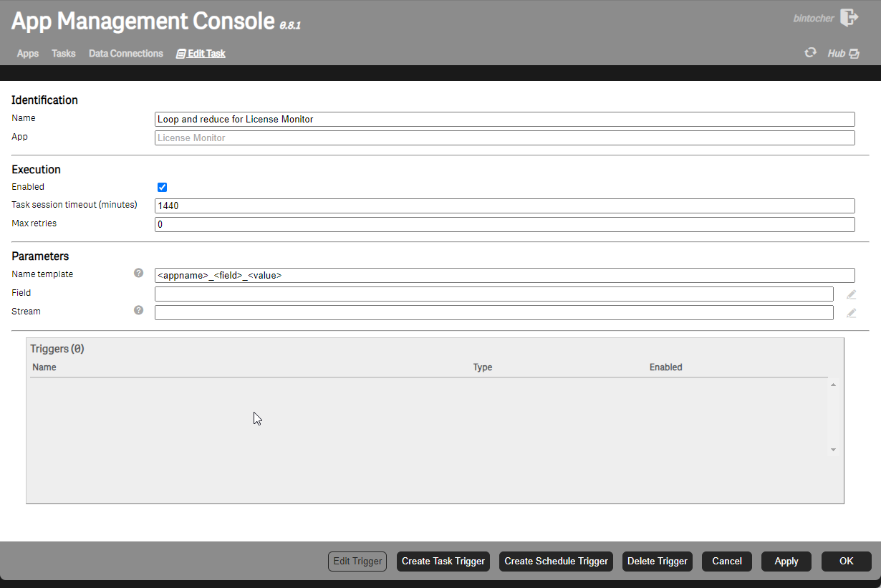881x588 pixels.
Task: Toggle the Enabled checkbox
Action: (x=163, y=188)
